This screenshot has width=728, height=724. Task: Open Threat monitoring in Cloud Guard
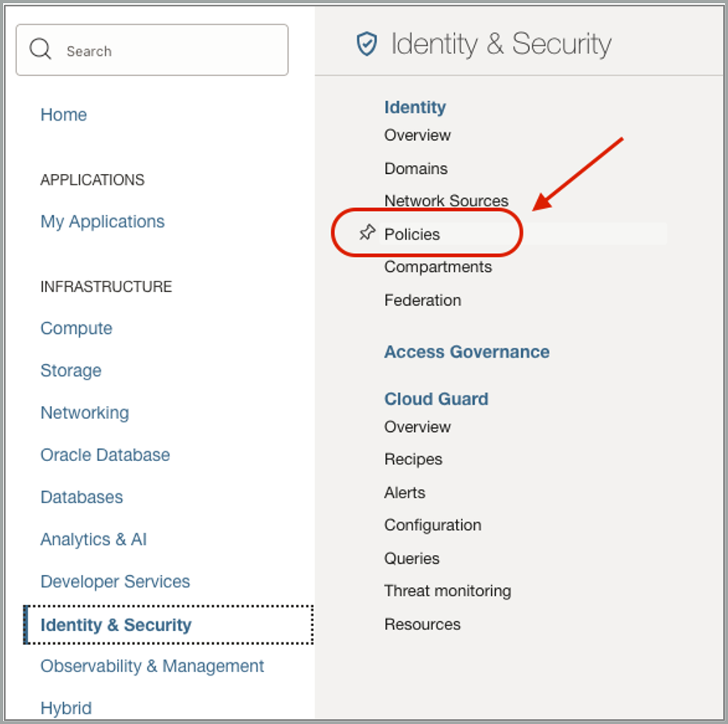click(447, 591)
